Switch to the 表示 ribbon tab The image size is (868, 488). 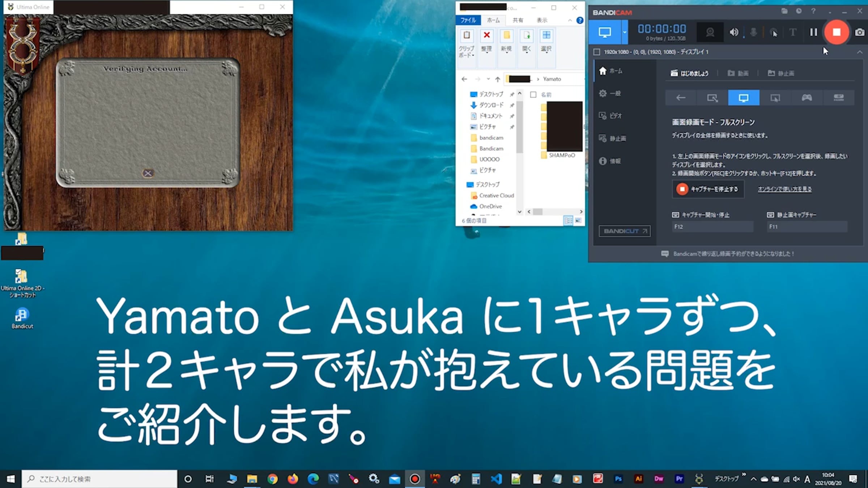(542, 20)
